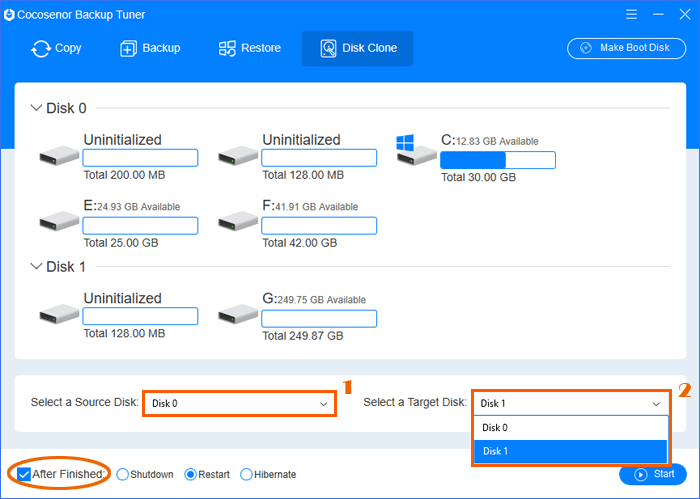Click the 'Select a Target Disk:' label
The height and width of the screenshot is (499, 700).
tap(415, 402)
